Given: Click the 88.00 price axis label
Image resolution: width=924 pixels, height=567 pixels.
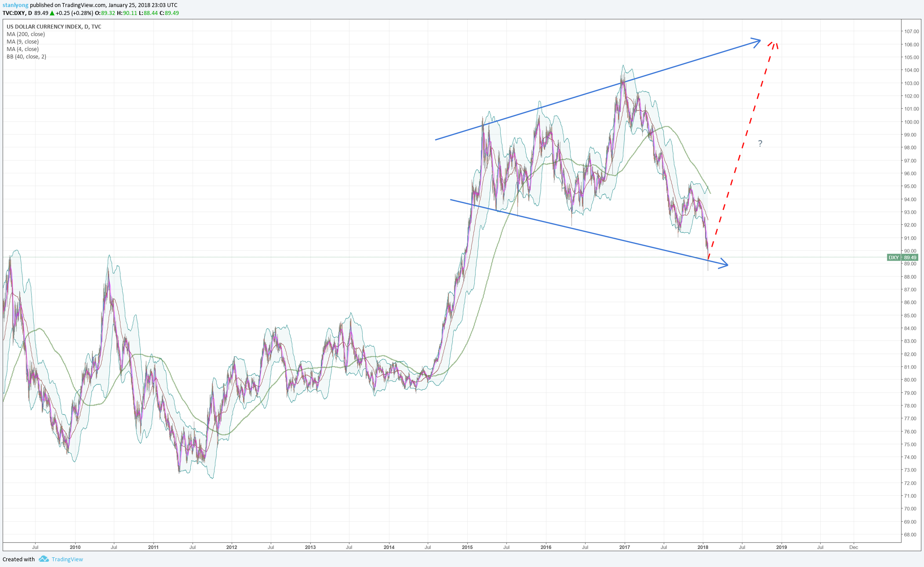Looking at the screenshot, I should coord(910,277).
